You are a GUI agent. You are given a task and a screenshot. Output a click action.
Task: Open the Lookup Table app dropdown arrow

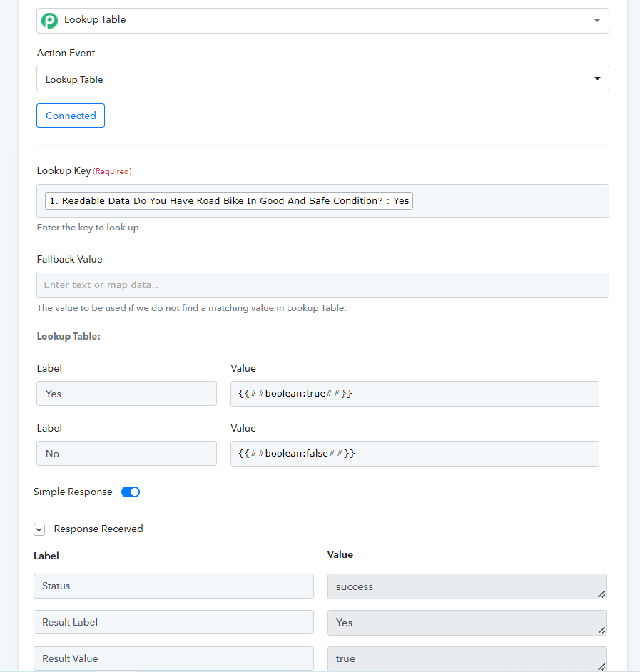[596, 21]
